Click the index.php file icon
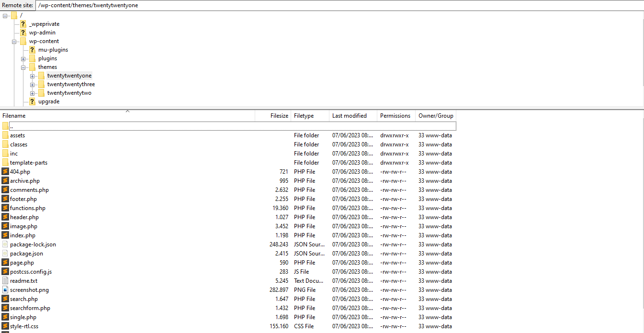The width and height of the screenshot is (644, 333). [5, 235]
